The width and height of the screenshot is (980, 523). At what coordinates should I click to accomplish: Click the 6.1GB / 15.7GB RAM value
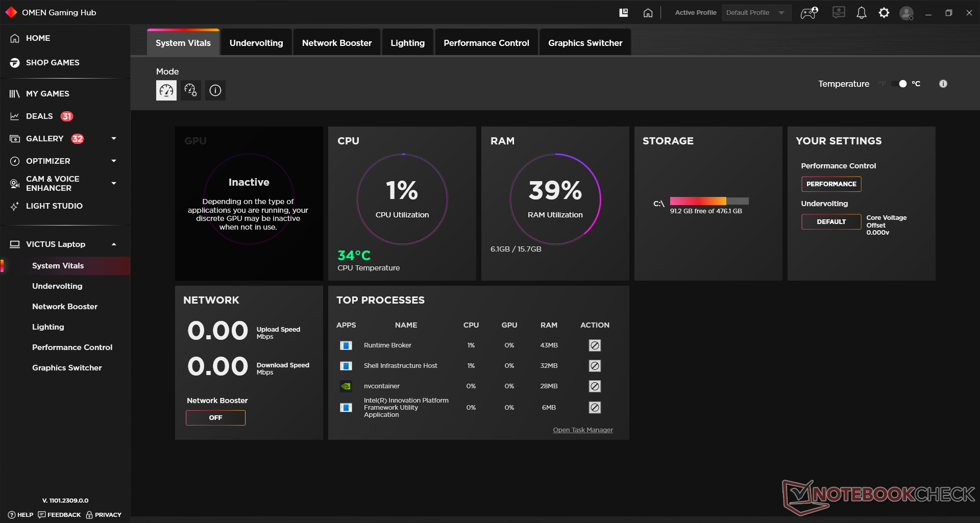(516, 249)
